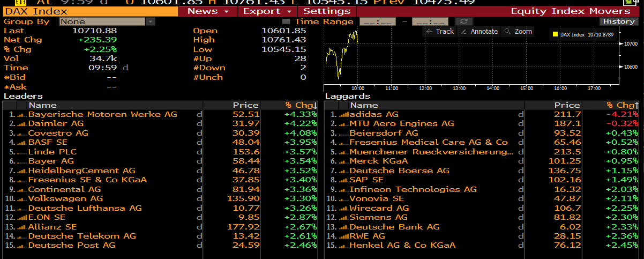
Task: Click bar icon next to BASF SE
Action: tap(21, 143)
